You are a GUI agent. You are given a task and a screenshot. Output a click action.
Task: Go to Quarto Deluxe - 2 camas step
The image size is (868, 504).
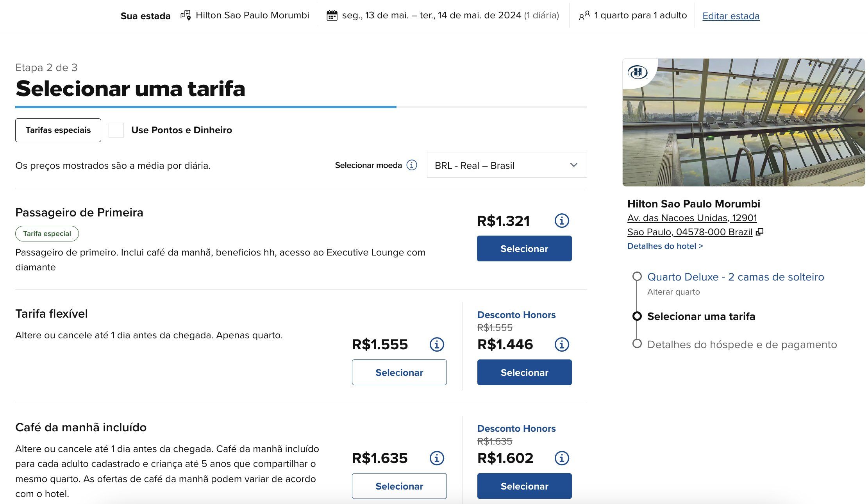point(736,277)
